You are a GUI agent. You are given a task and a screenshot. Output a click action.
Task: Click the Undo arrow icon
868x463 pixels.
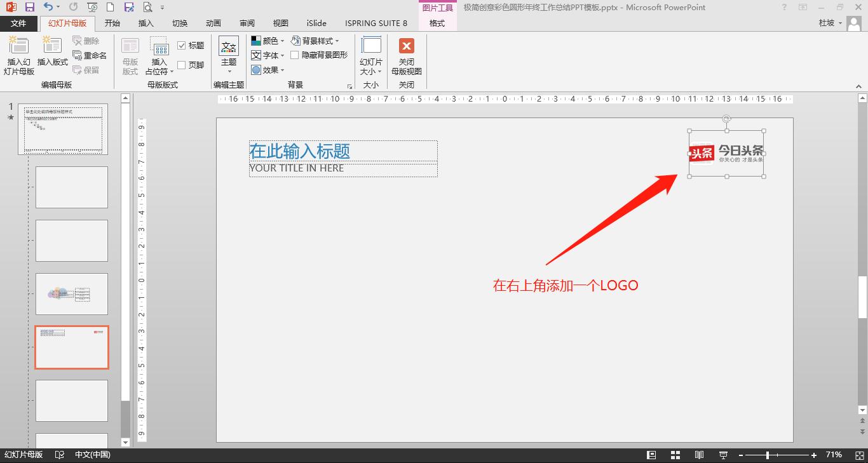48,7
